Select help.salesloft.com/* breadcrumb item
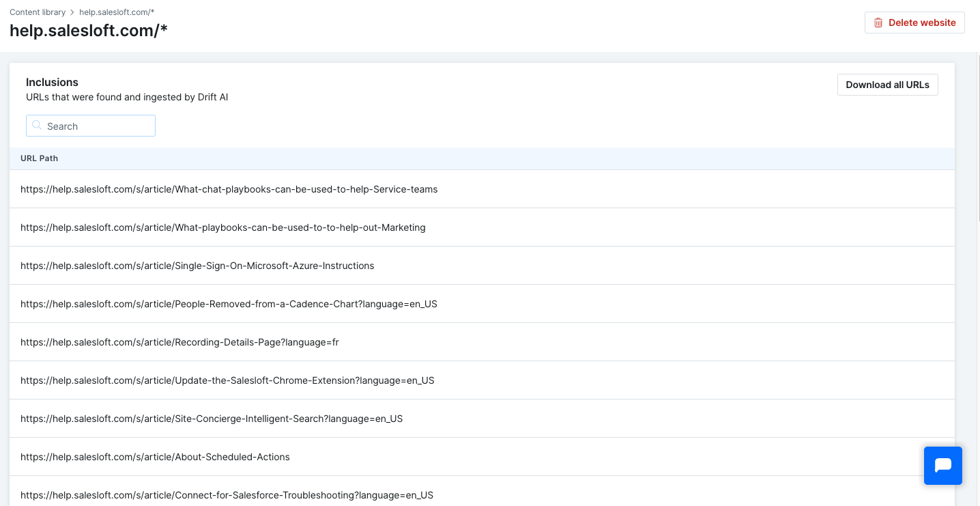The width and height of the screenshot is (980, 506). [117, 12]
